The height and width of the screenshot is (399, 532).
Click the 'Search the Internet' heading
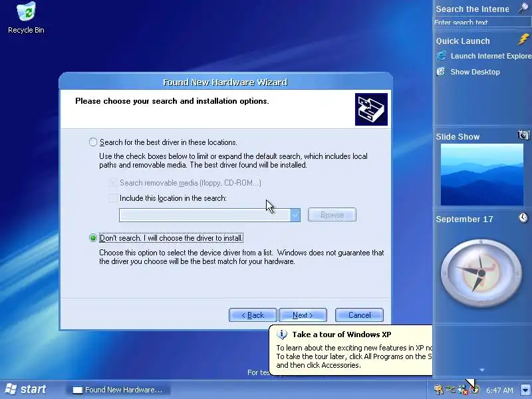click(x=472, y=9)
